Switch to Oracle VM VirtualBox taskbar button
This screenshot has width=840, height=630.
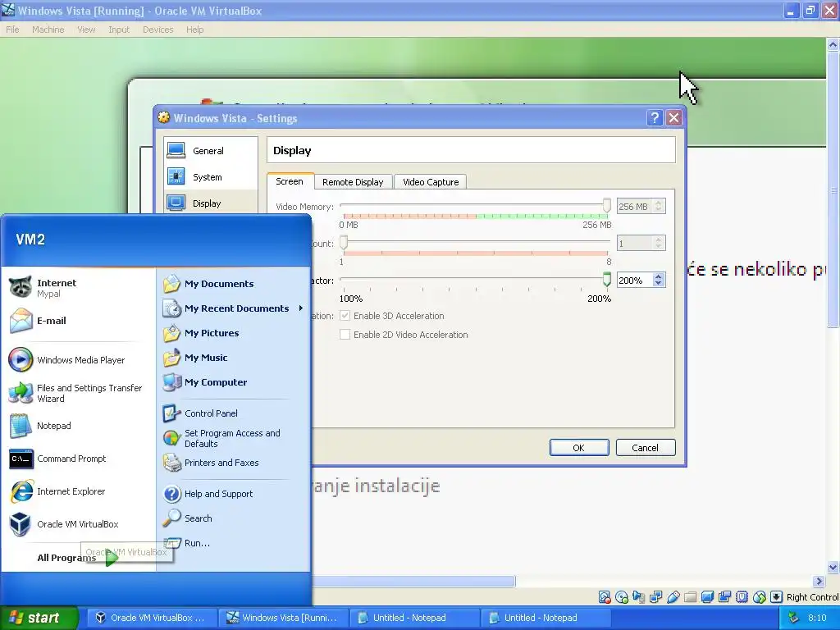[x=152, y=618]
